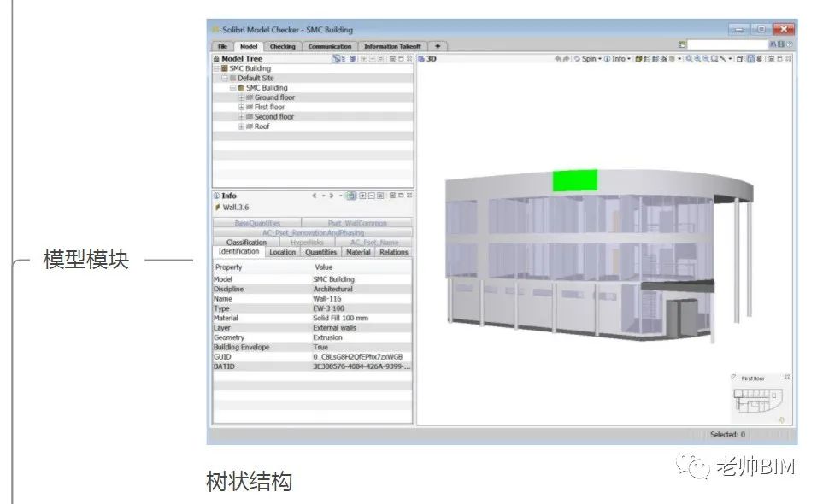Toggle the highlighted Info panel toolbar icon

coord(350,196)
